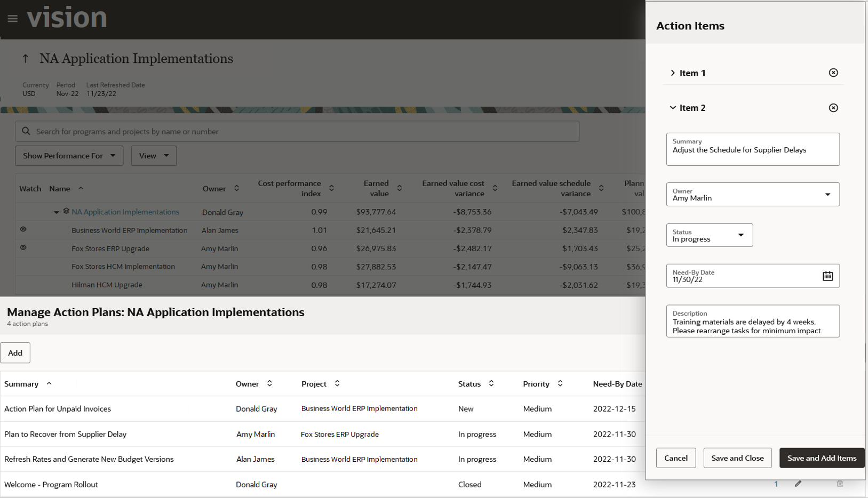Sort action plans by Status
This screenshot has width=868, height=498.
(x=491, y=383)
